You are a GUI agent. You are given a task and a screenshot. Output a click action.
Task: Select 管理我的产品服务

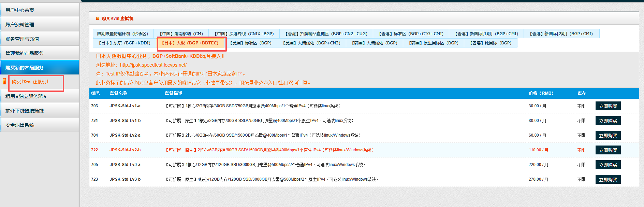point(39,53)
